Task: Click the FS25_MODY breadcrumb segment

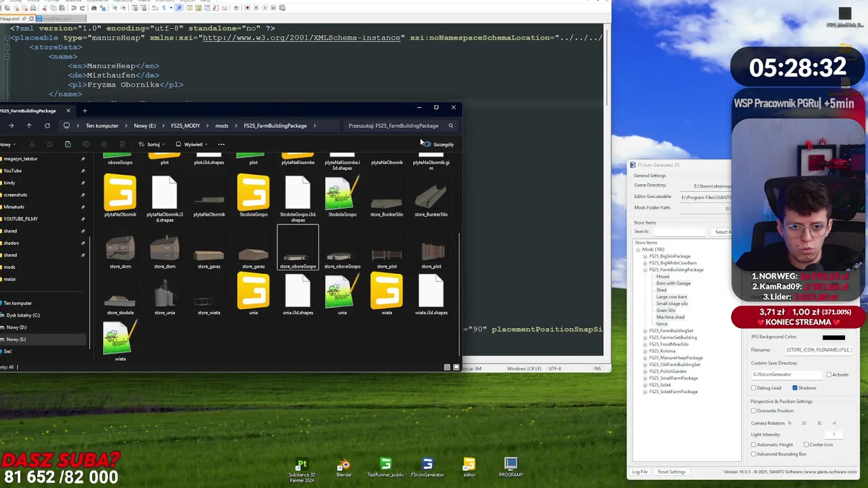Action: pyautogui.click(x=185, y=125)
